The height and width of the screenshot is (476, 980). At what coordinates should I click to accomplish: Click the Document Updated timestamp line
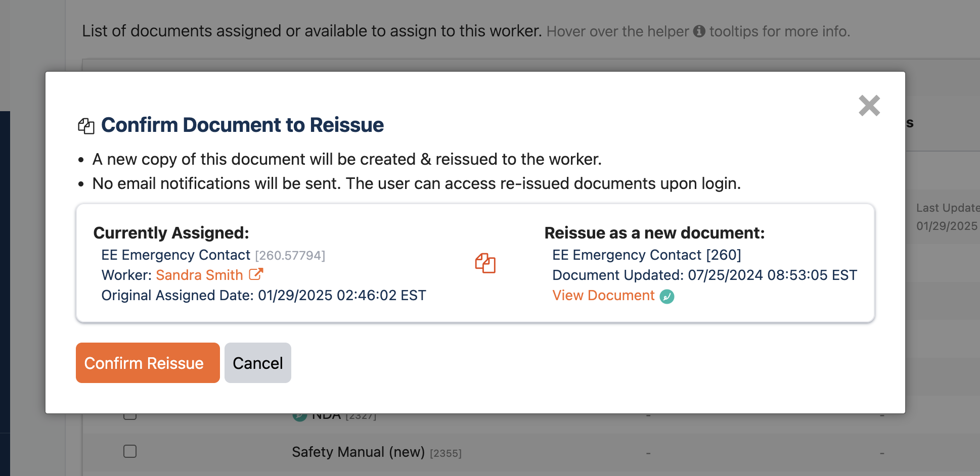click(x=704, y=275)
